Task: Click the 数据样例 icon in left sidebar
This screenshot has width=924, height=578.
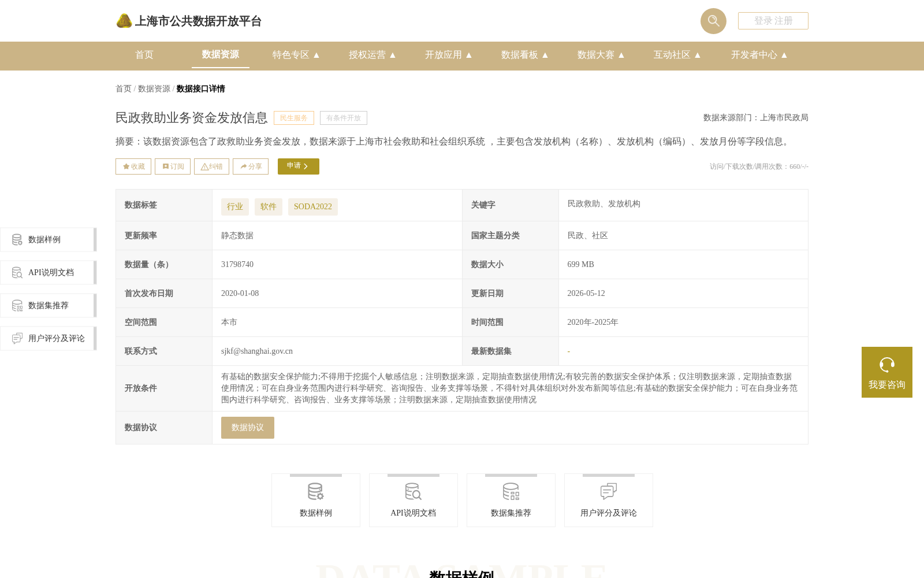Action: click(x=17, y=239)
